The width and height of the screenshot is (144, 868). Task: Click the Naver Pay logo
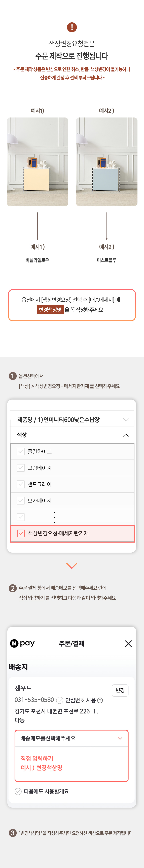click(22, 643)
